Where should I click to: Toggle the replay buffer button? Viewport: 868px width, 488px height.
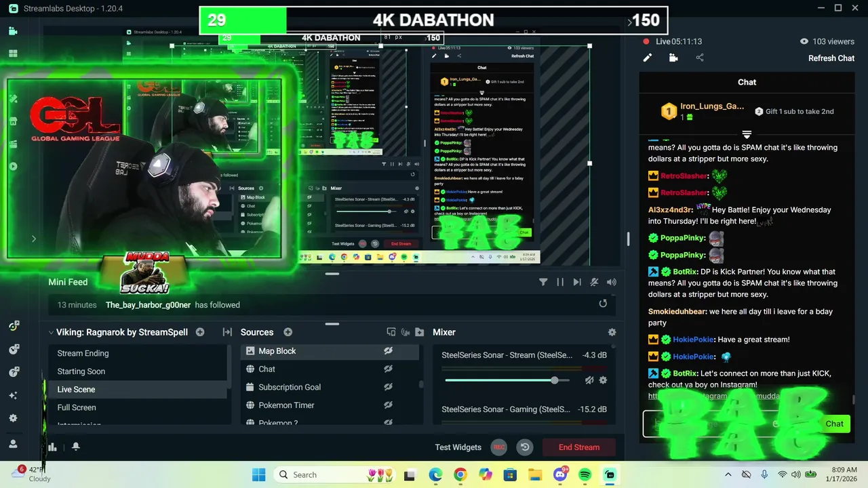524,447
